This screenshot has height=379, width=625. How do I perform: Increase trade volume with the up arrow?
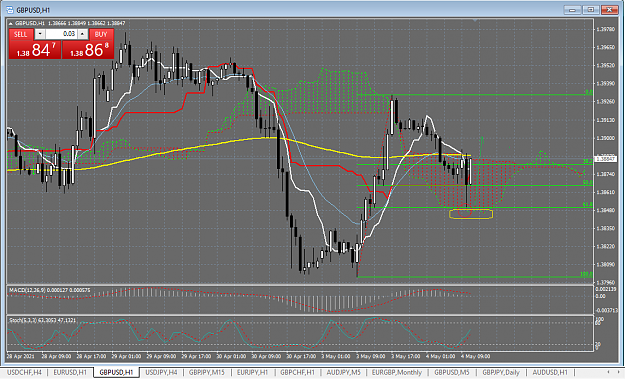[x=83, y=34]
